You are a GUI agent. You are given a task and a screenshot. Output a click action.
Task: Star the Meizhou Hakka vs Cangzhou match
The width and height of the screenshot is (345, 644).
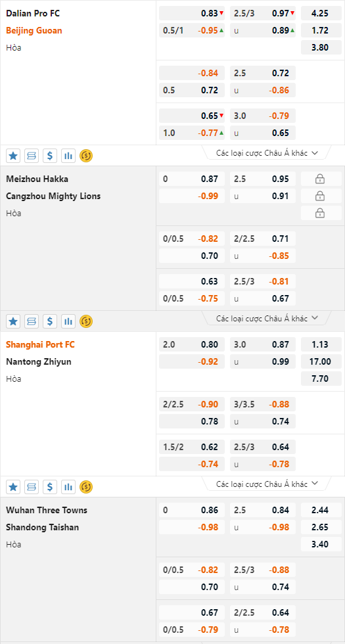pyautogui.click(x=13, y=321)
